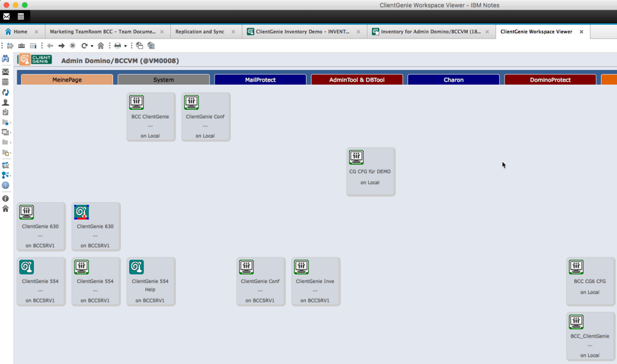This screenshot has width=617, height=364.
Task: Click the house icon at the sidebar bottom
Action: click(x=6, y=209)
